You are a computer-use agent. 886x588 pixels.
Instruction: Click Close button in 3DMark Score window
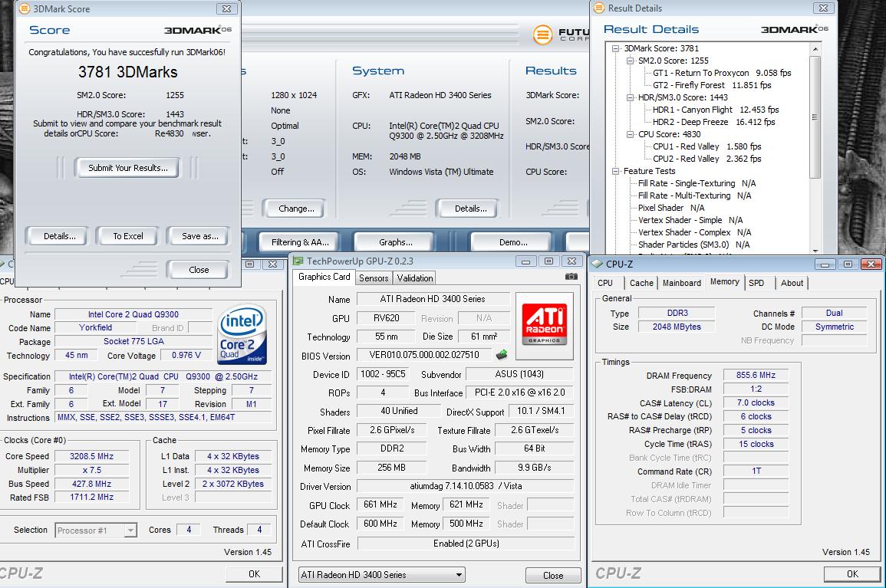coord(199,269)
